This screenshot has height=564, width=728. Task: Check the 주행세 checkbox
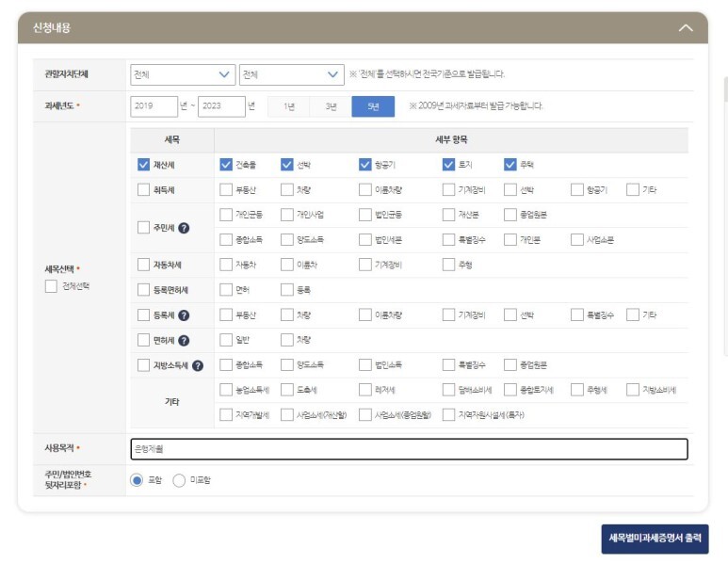pyautogui.click(x=576, y=390)
